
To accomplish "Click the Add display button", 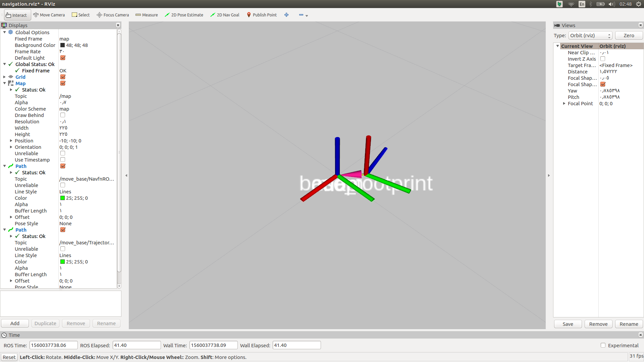I will tap(15, 323).
